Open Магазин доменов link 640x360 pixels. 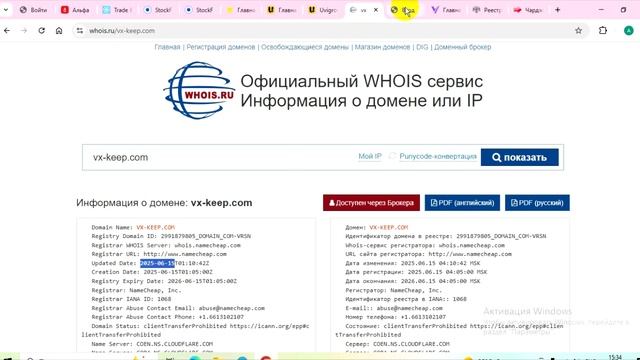(382, 47)
